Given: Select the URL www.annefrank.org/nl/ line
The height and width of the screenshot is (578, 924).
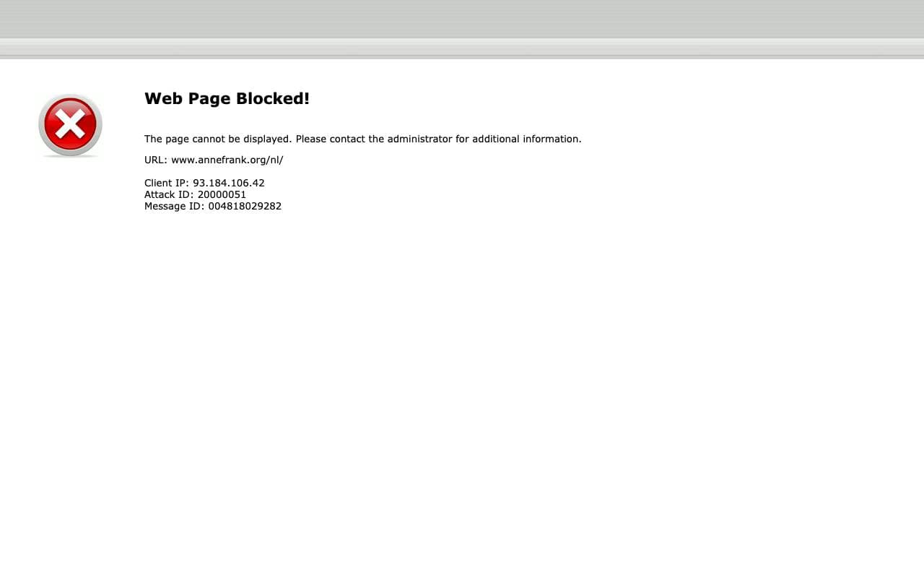Looking at the screenshot, I should click(x=214, y=160).
